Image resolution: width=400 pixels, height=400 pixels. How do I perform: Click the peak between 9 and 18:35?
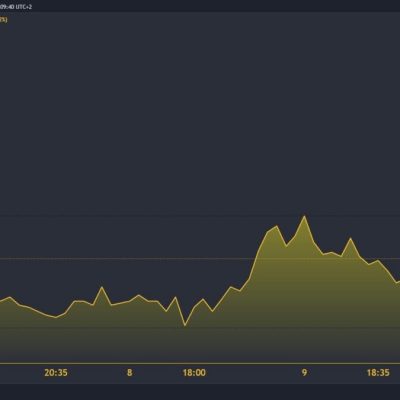coord(350,238)
